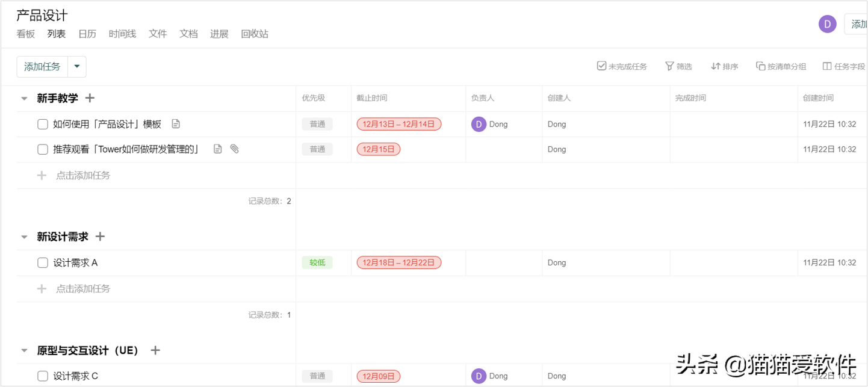This screenshot has width=868, height=387.
Task: Click the purple D avatar at top right
Action: [827, 23]
